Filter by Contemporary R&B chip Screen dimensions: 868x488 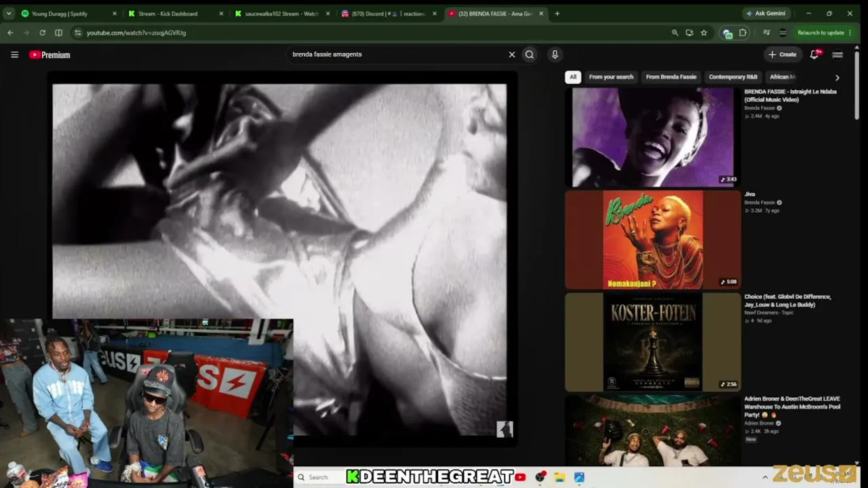733,77
